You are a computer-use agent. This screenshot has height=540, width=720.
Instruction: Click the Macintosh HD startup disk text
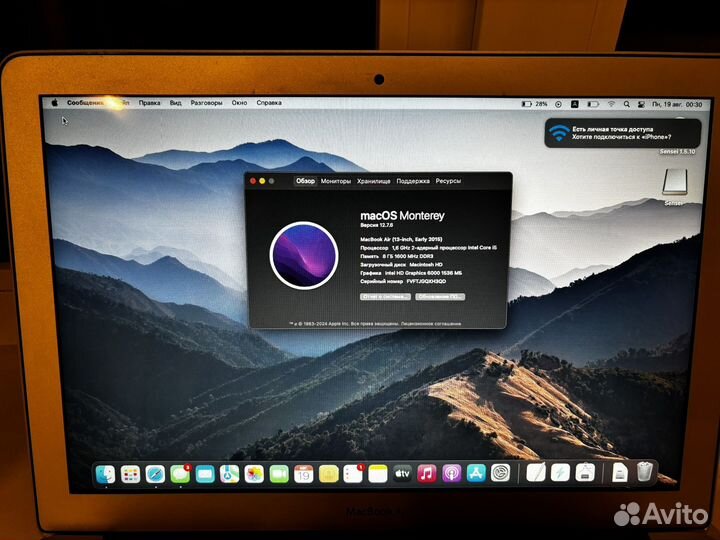401,264
